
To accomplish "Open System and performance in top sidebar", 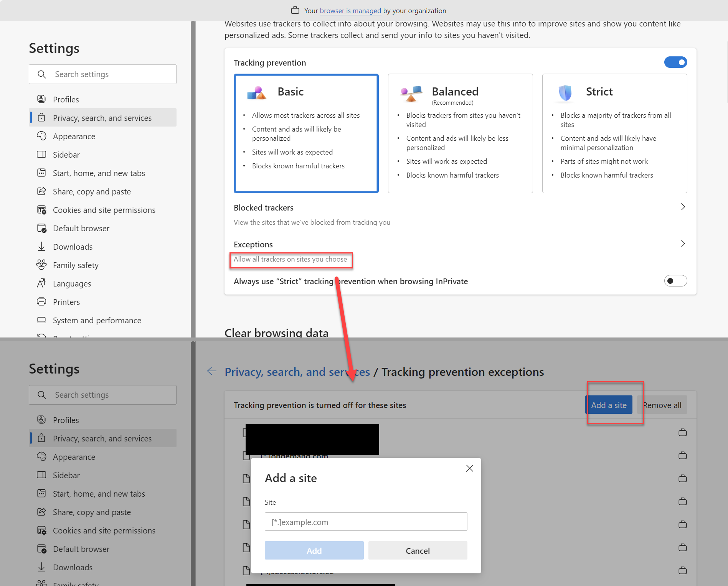I will click(103, 320).
